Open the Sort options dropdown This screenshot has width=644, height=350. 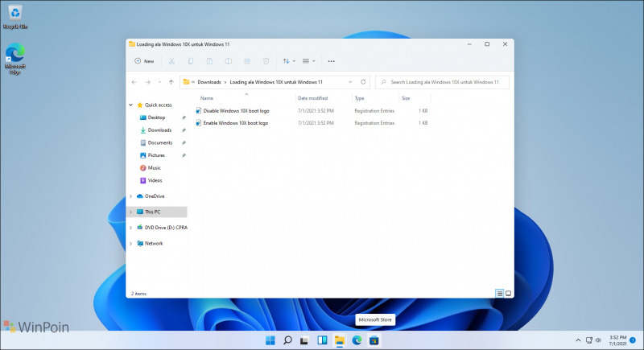288,61
